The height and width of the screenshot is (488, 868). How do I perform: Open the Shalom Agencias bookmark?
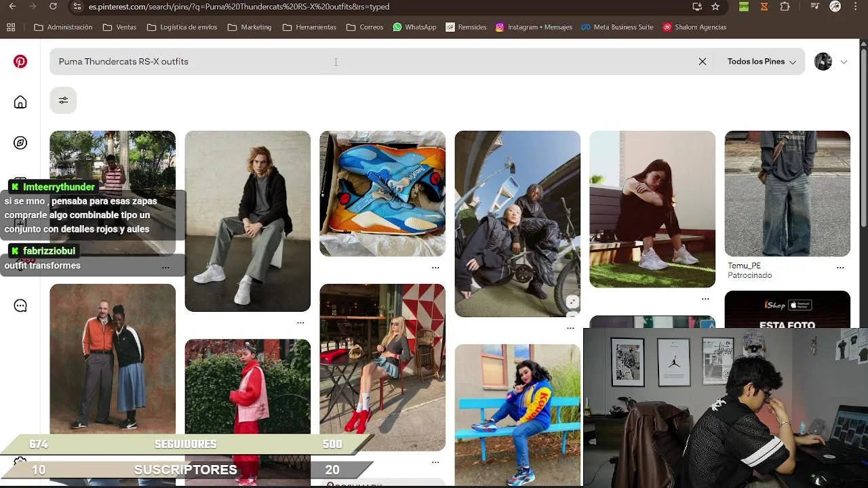pos(694,27)
